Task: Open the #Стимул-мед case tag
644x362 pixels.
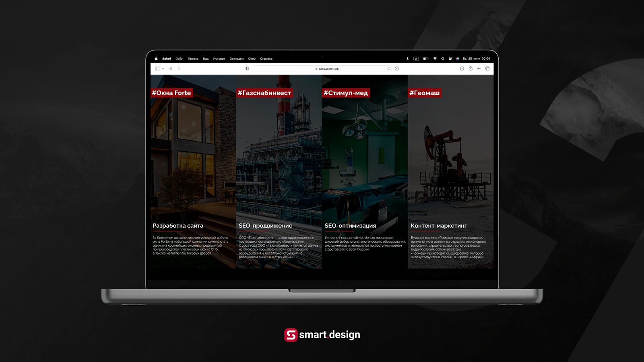Action: [x=346, y=93]
